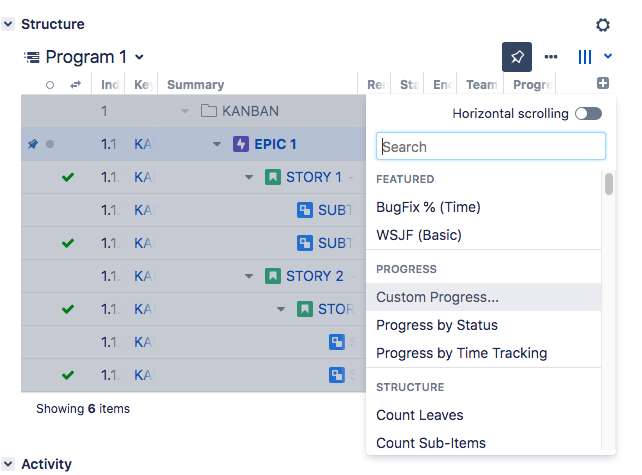Screen dimensions: 642x475
Task: Select Custom Progress... column option
Action: pyautogui.click(x=437, y=297)
